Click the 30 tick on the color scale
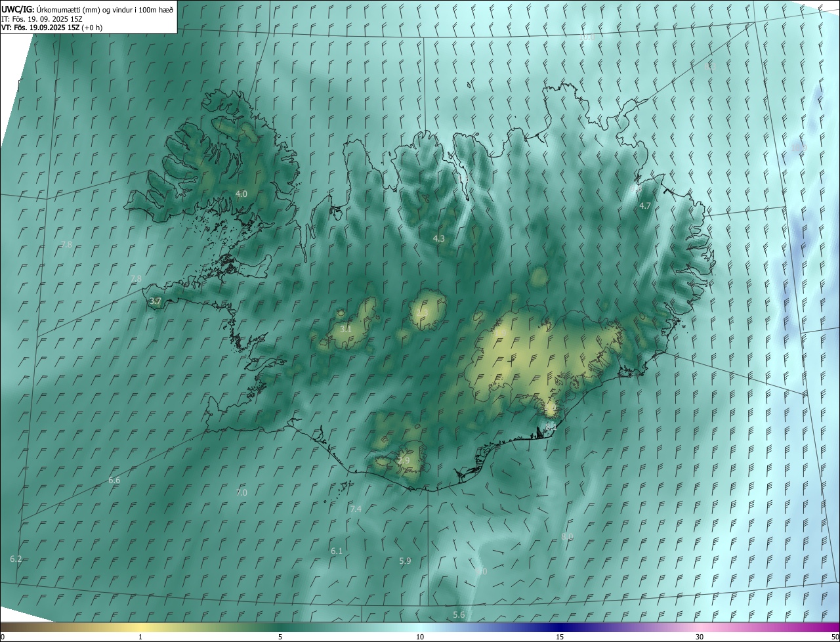Viewport: 840px width, 642px height. click(x=700, y=637)
